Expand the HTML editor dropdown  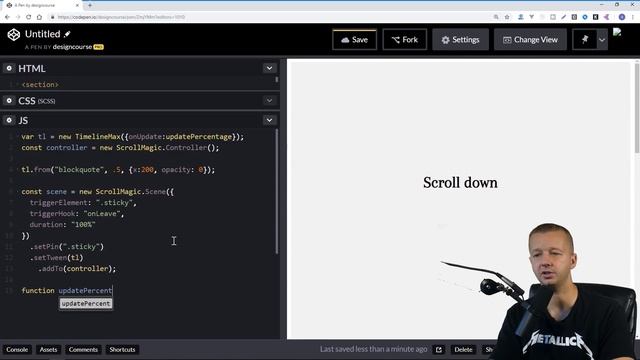click(x=269, y=68)
